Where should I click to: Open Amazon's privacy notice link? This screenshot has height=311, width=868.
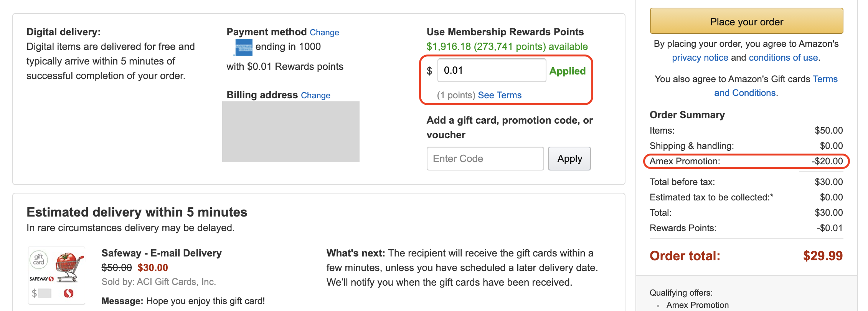[700, 58]
